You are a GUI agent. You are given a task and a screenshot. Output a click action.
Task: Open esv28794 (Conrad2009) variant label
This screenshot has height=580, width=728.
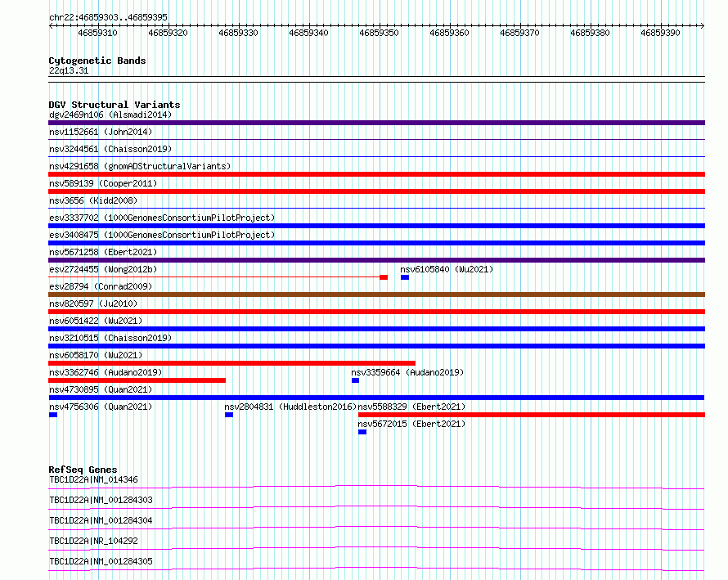click(x=101, y=286)
